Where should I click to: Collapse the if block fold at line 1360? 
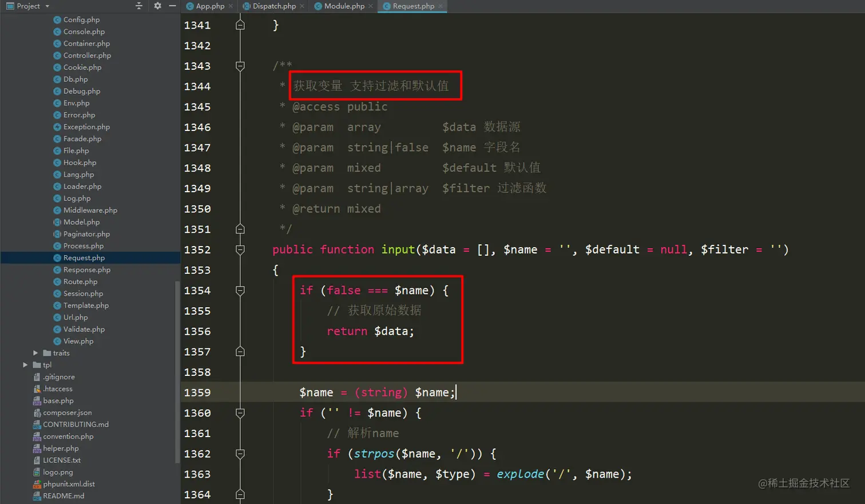240,413
